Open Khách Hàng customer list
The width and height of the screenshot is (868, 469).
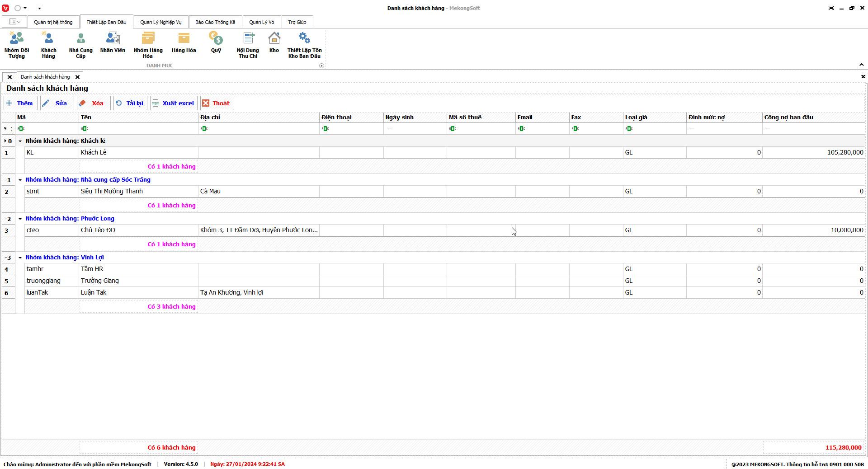point(48,45)
